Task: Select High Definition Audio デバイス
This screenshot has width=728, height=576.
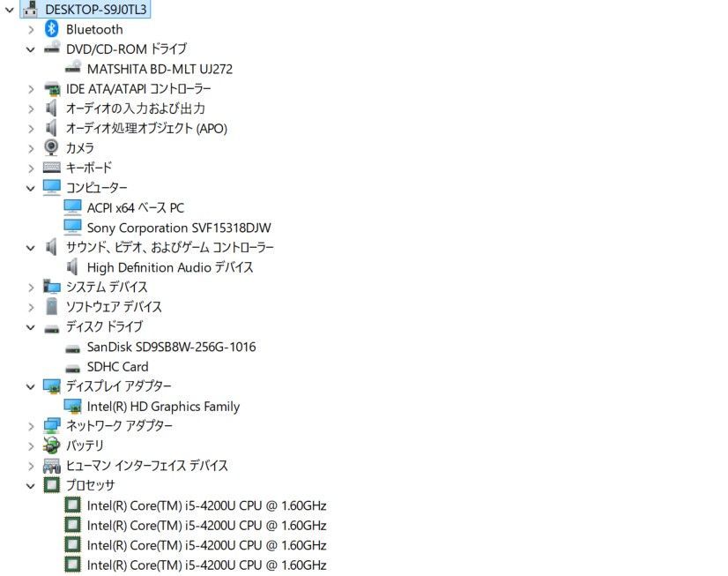Action: (170, 267)
